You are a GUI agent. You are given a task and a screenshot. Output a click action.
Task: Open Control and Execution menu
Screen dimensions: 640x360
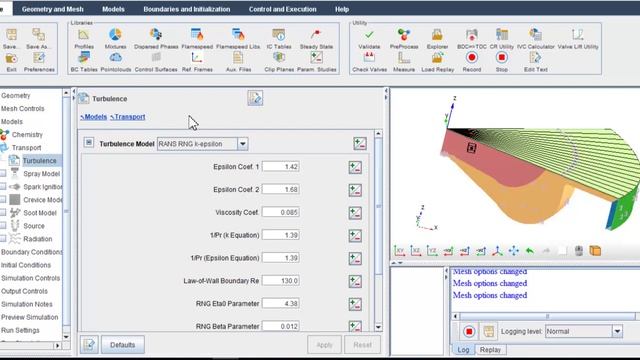click(282, 9)
